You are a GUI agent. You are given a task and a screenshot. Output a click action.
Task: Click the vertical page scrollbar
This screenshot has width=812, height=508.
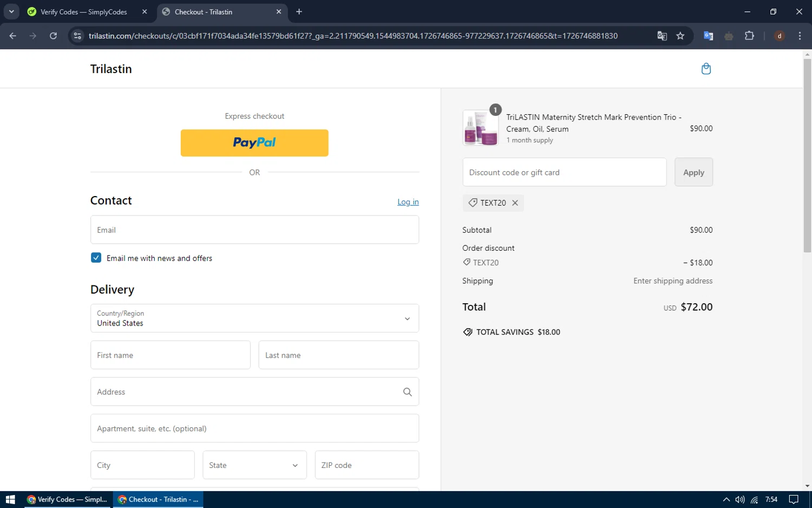(x=807, y=155)
